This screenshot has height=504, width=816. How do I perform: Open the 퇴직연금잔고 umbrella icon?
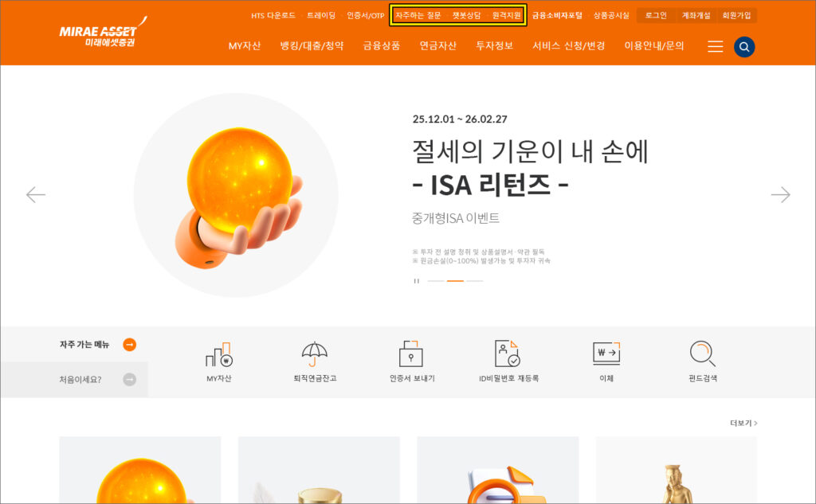pyautogui.click(x=315, y=354)
